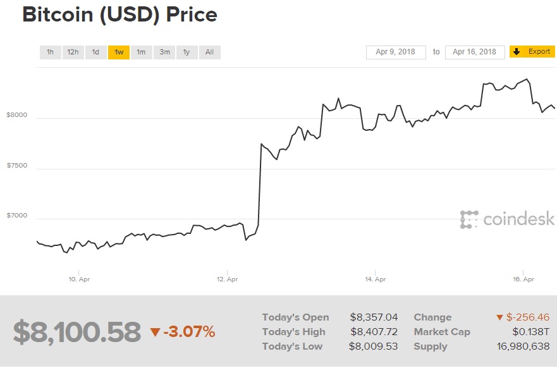The height and width of the screenshot is (392, 557).
Task: Show 1y Bitcoin price chart
Action: tap(187, 52)
